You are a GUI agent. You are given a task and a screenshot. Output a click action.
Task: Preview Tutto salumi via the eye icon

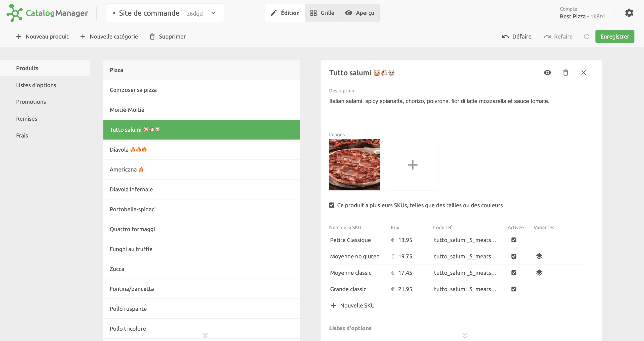click(x=548, y=73)
